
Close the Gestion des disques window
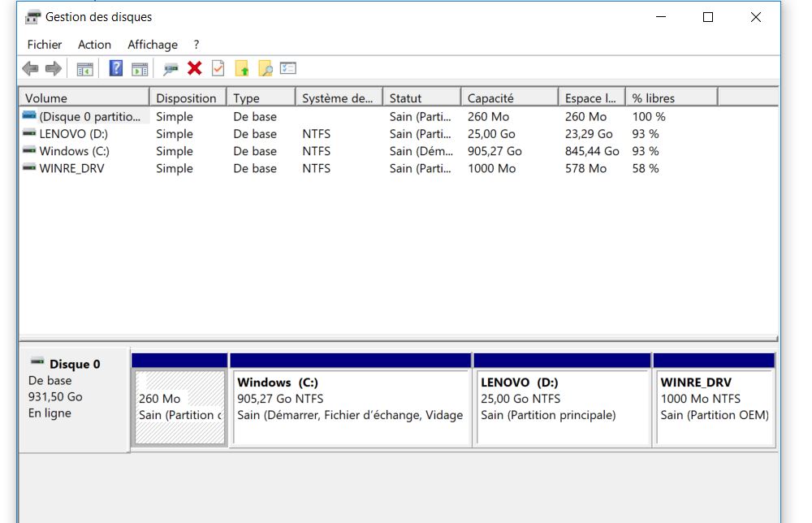point(755,17)
